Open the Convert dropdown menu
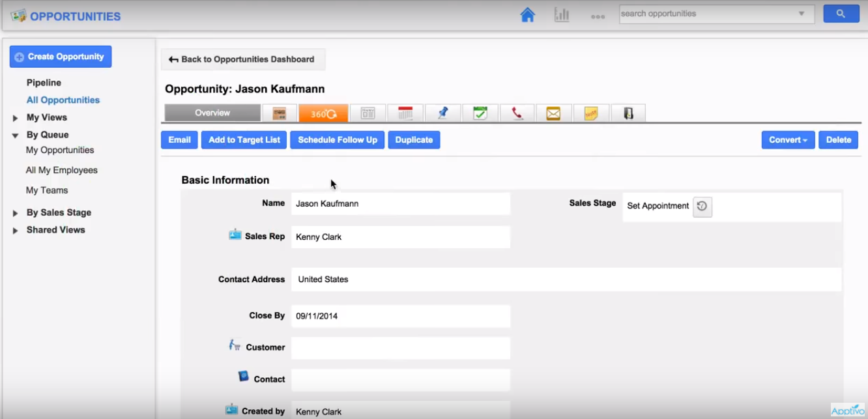Image resolution: width=868 pixels, height=419 pixels. point(788,140)
